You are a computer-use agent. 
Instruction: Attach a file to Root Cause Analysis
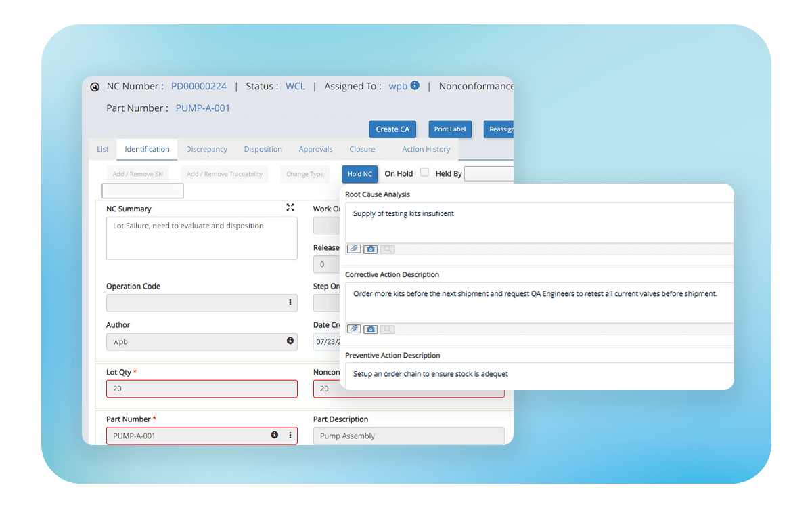pyautogui.click(x=354, y=249)
